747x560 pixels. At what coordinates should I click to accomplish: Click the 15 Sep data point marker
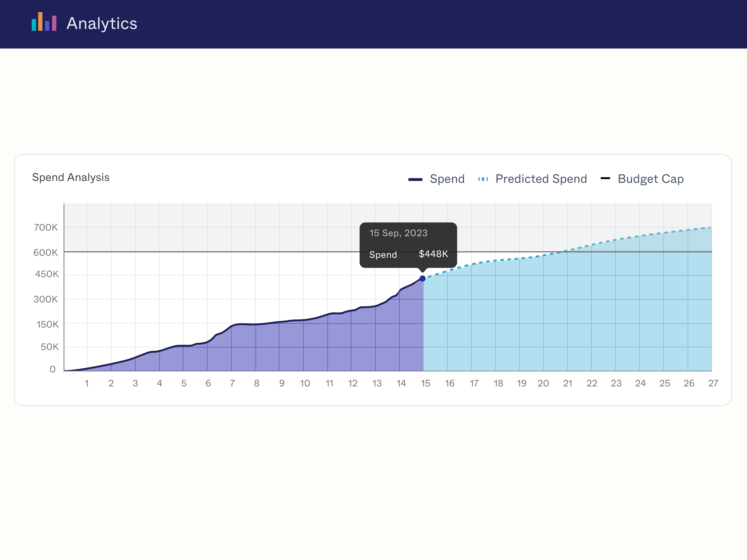[423, 278]
